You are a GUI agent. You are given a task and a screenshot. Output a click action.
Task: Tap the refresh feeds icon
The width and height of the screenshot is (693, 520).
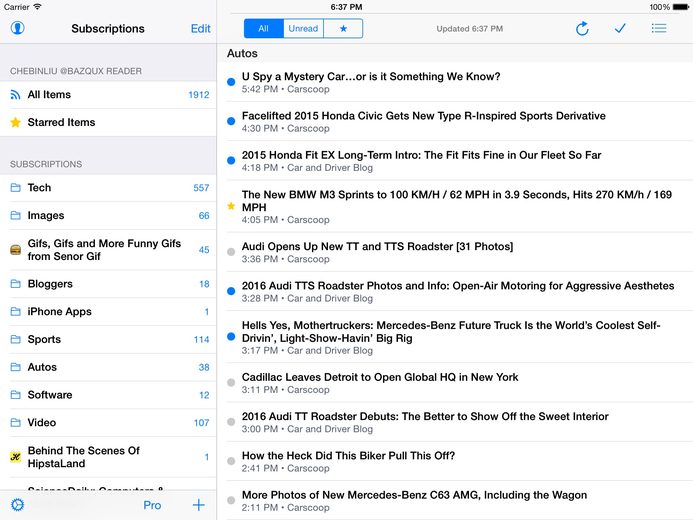pos(582,28)
